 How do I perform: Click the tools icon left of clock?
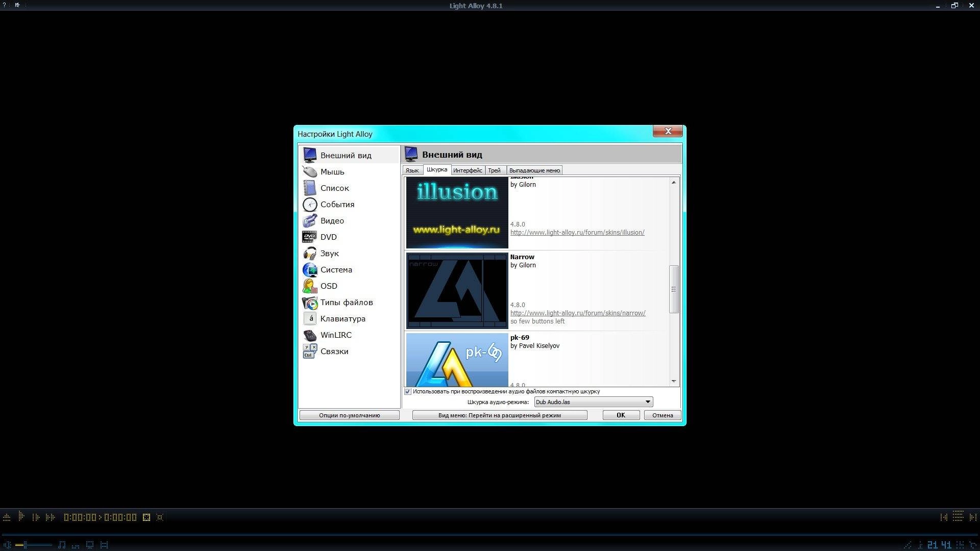pyautogui.click(x=907, y=545)
